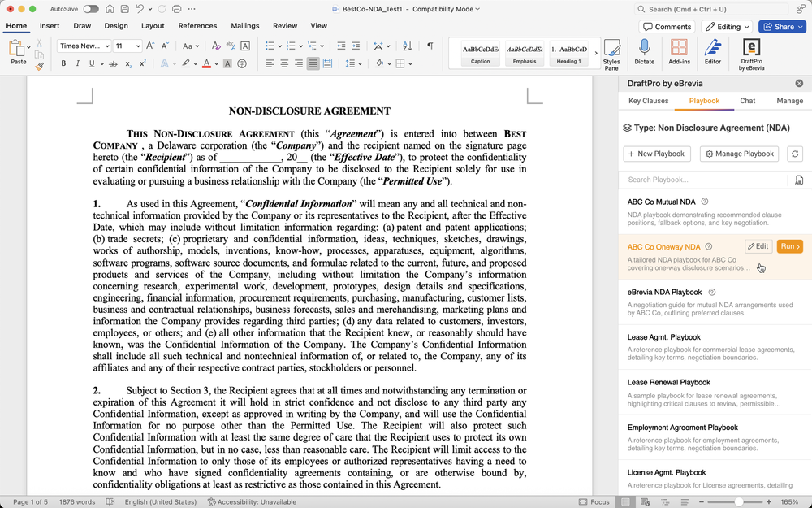Open the Change Case dropdown
Screen dimensions: 812x508
tap(191, 46)
